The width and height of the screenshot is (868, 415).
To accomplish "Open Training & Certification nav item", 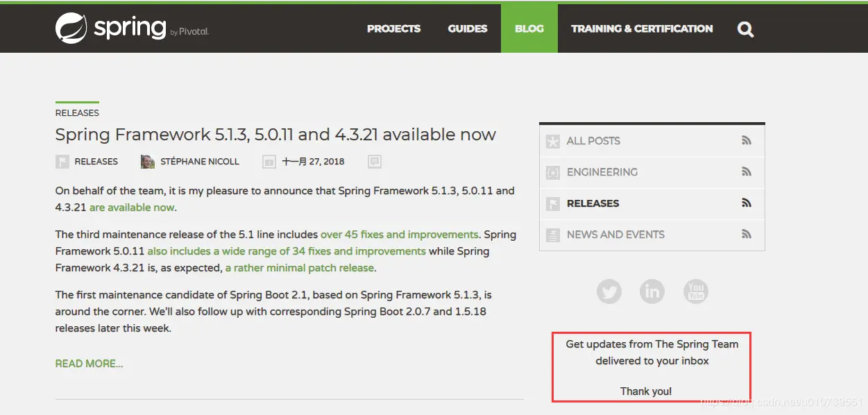I will click(x=642, y=28).
